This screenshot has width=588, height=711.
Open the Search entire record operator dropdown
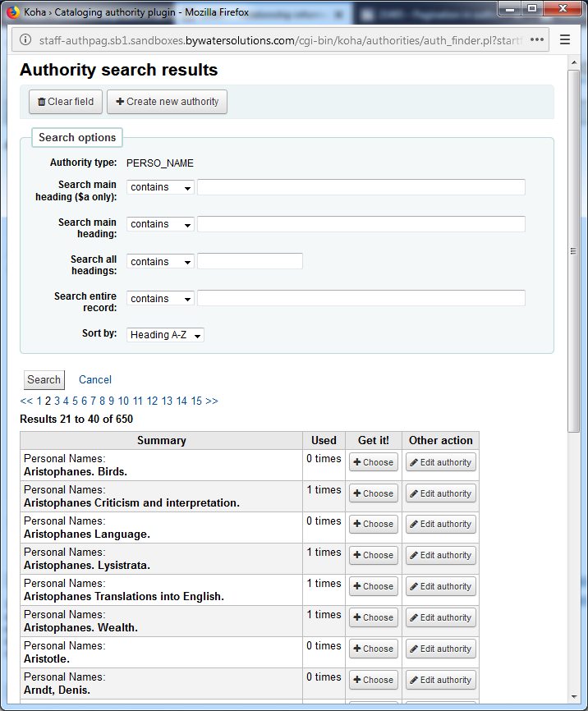pyautogui.click(x=161, y=299)
